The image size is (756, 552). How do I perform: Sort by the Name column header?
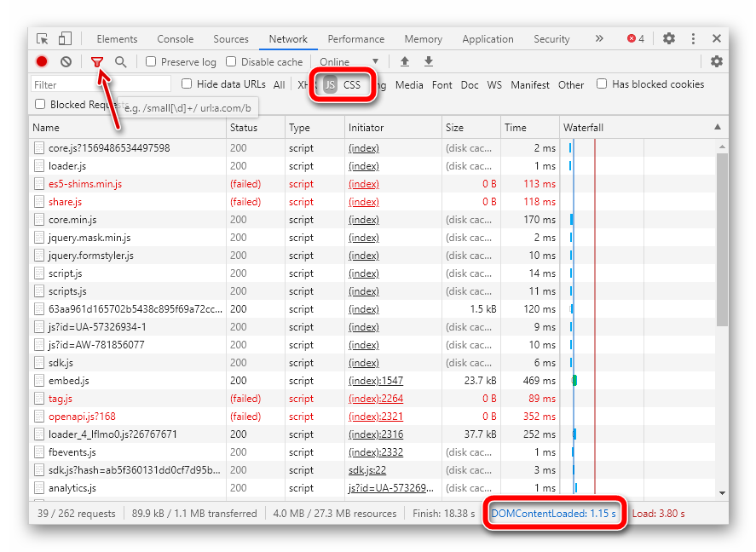127,128
